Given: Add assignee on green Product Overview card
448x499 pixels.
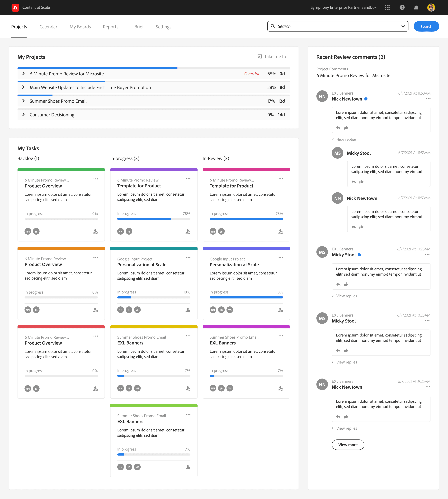Looking at the screenshot, I should click(95, 231).
